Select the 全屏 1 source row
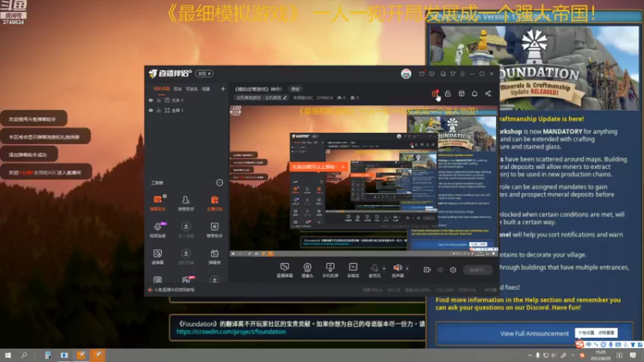The image size is (644, 362). tap(186, 110)
